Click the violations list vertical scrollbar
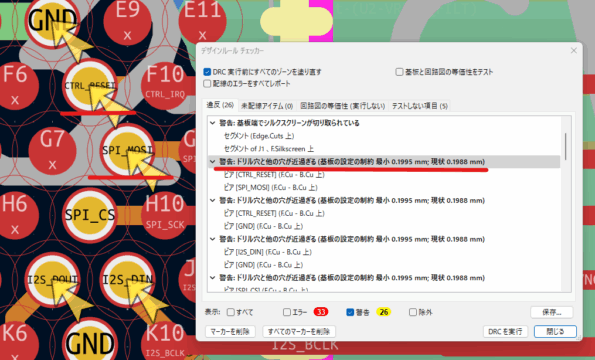595x360 pixels. click(565, 146)
